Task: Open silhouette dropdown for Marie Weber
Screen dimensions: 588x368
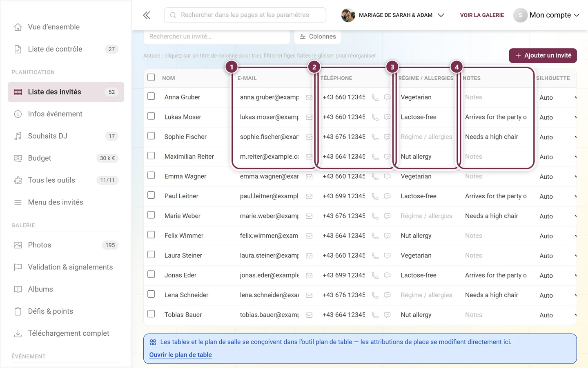Action: coord(557,216)
